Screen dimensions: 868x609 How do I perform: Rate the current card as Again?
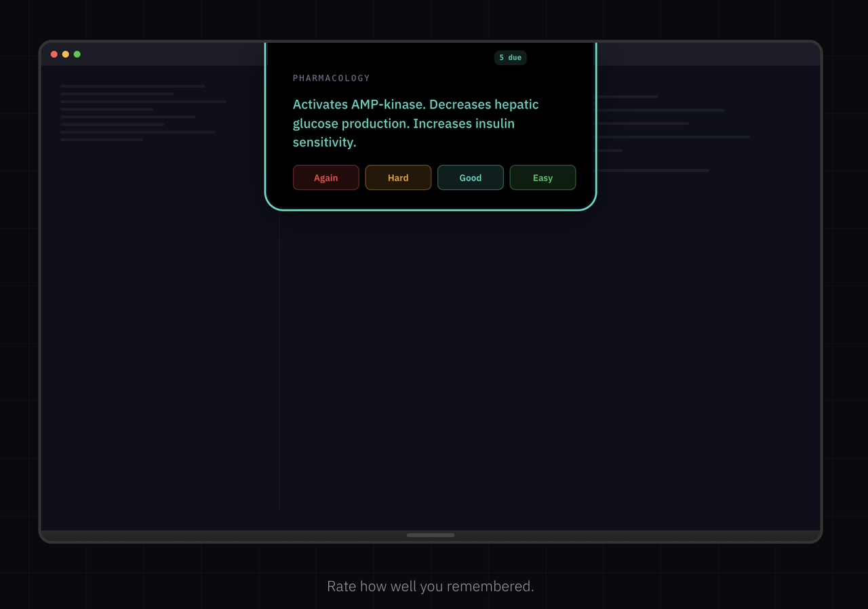coord(325,177)
